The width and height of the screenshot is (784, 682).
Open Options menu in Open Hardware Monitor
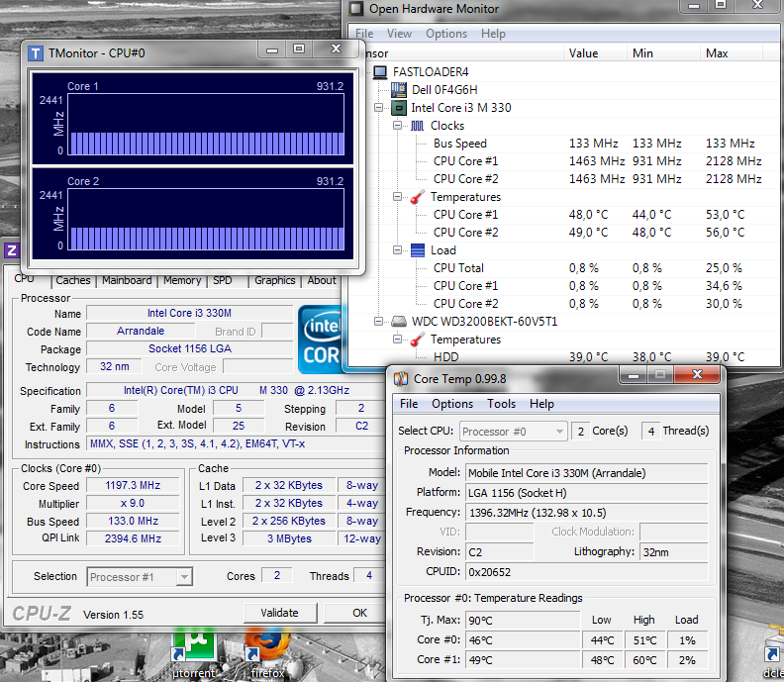click(446, 34)
